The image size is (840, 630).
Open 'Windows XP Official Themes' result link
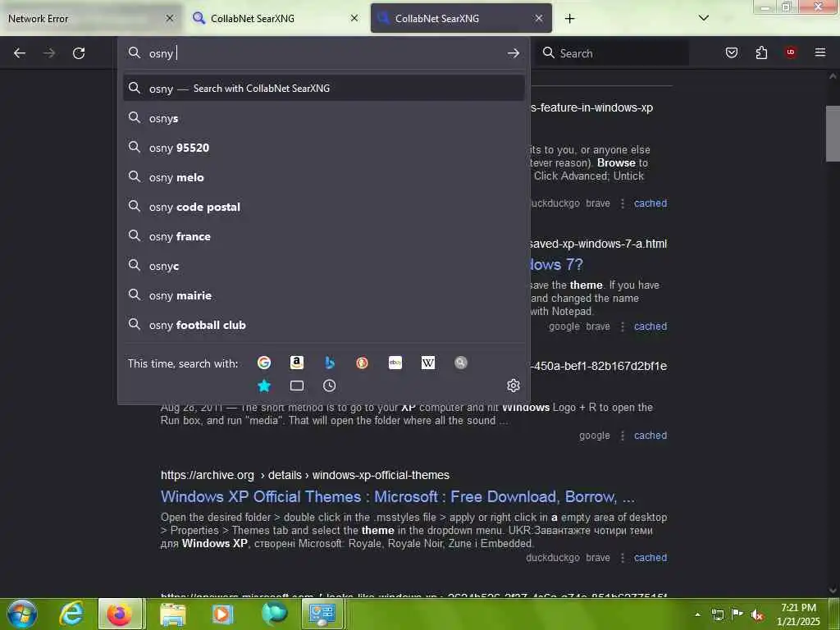[x=398, y=496]
